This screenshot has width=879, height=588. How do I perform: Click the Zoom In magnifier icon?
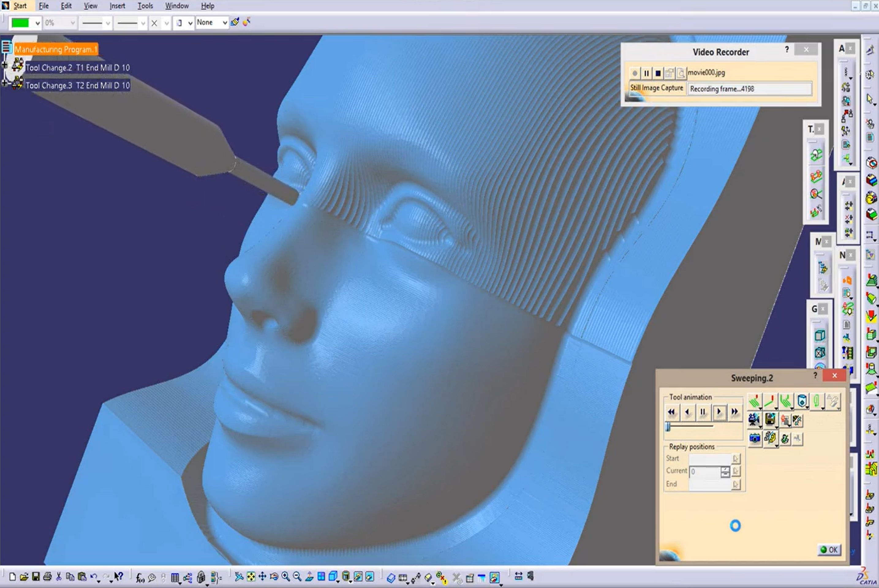[286, 577]
